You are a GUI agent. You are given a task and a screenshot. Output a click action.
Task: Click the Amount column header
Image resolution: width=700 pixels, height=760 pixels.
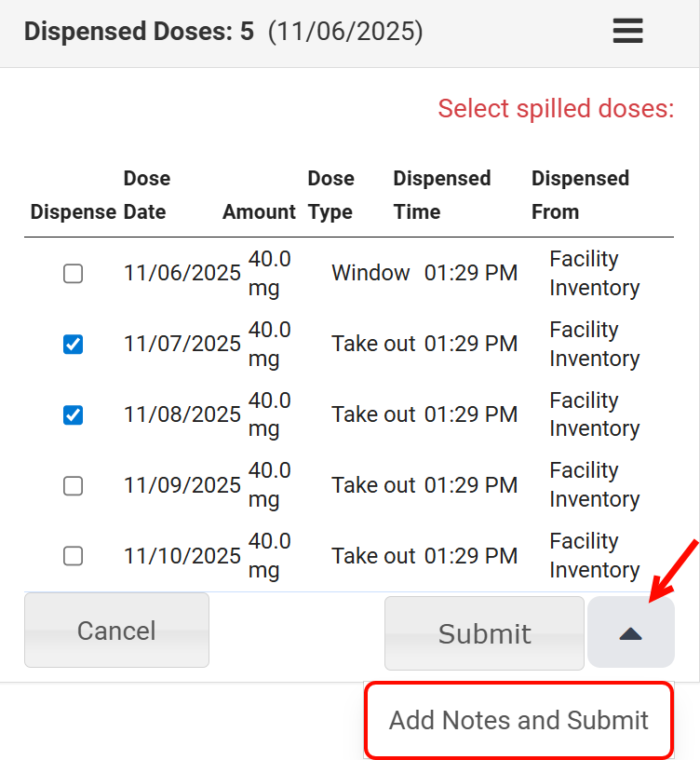[x=259, y=211]
